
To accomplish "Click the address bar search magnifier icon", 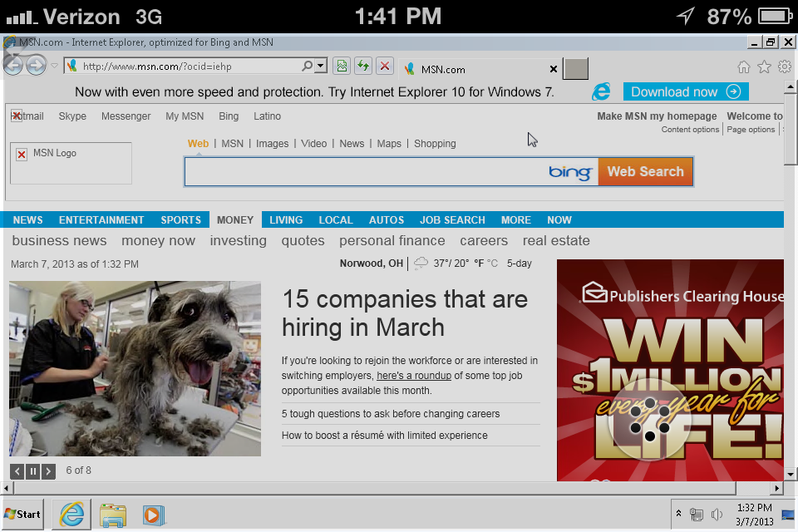I will click(307, 66).
